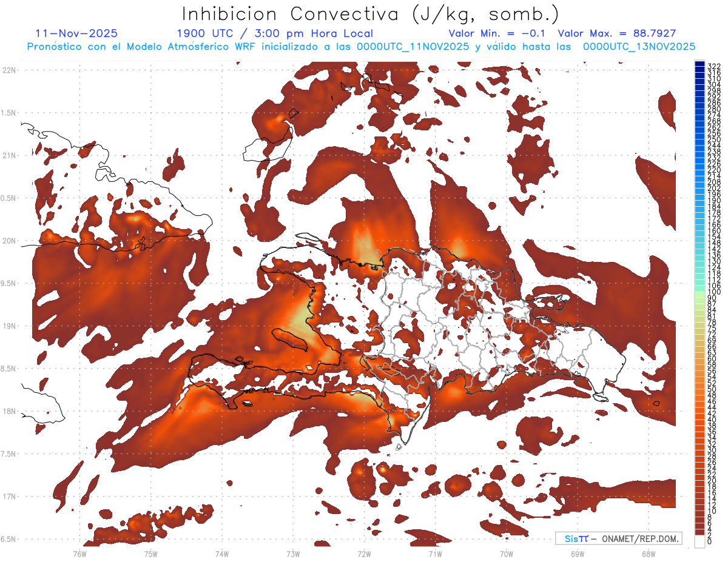
Task: Click the latitude label '17N'
Action: (x=9, y=497)
